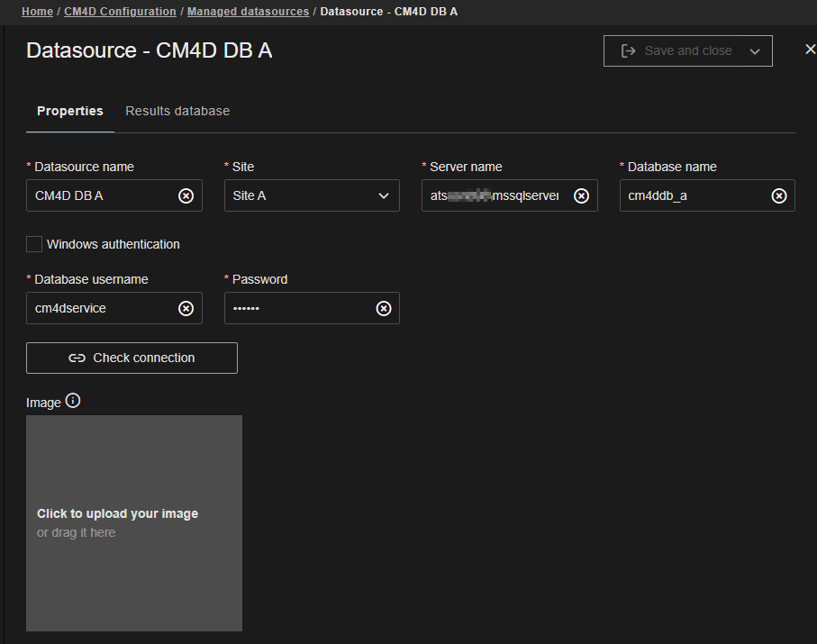The height and width of the screenshot is (644, 817).
Task: Clear the Datasource name field
Action: 186,195
